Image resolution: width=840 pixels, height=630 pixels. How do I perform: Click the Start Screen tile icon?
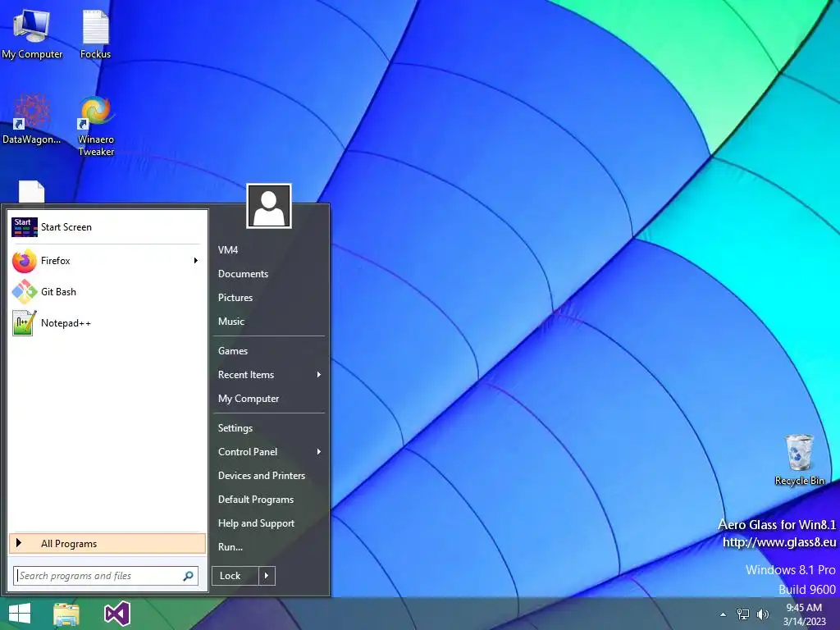pos(24,227)
